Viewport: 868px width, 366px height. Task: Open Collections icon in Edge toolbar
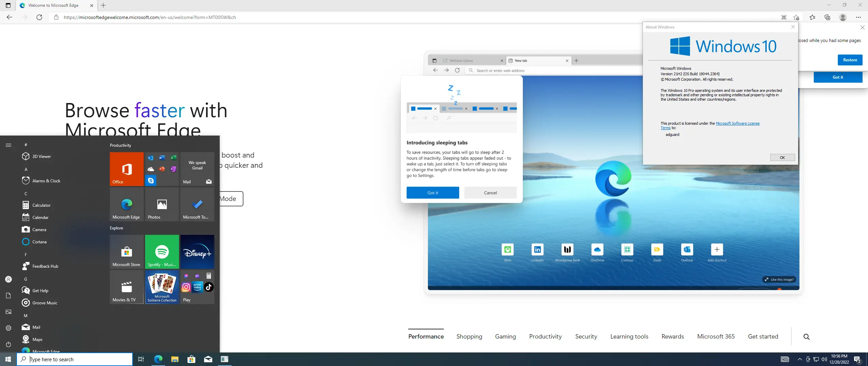[827, 17]
